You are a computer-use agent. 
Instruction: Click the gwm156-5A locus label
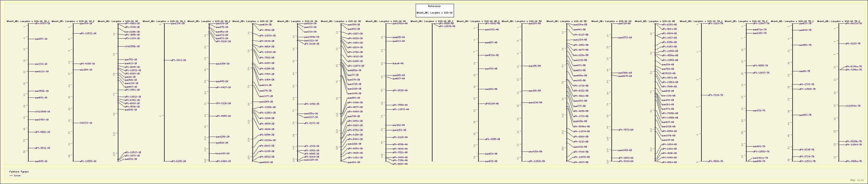coord(535,66)
